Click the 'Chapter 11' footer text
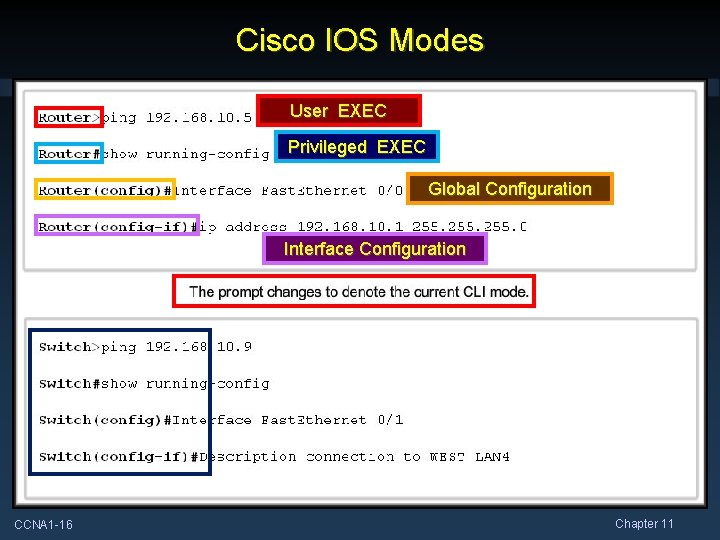720x540 pixels. [644, 523]
